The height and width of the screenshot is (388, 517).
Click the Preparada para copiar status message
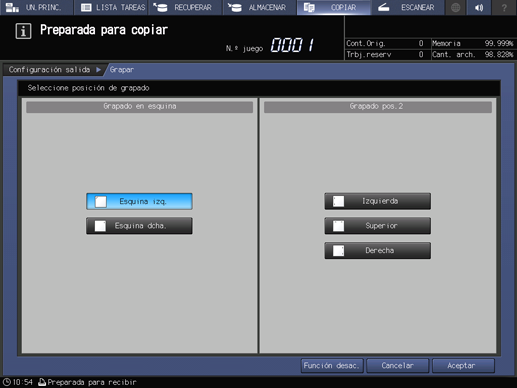[x=104, y=30]
